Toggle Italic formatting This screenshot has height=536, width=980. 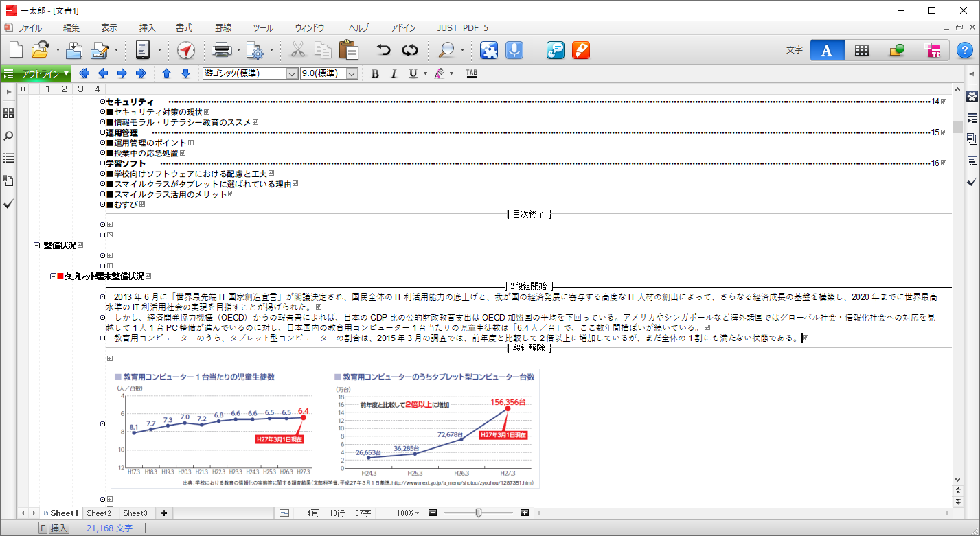pos(394,73)
